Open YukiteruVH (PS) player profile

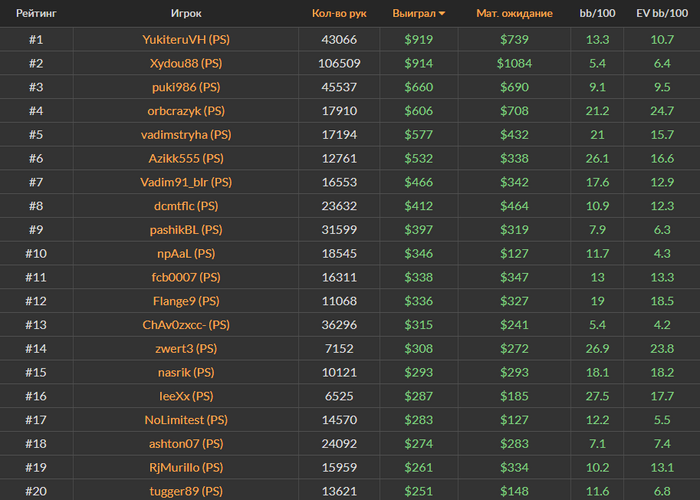click(186, 39)
